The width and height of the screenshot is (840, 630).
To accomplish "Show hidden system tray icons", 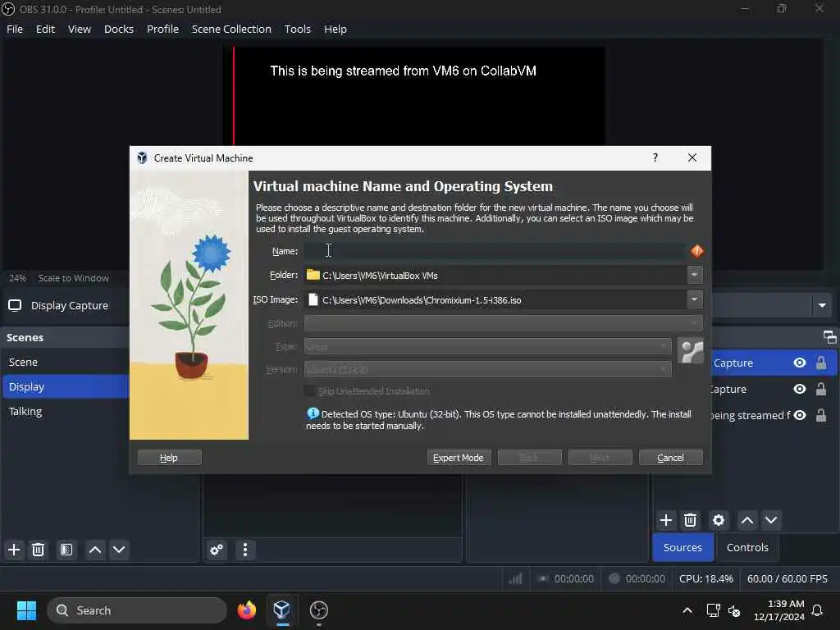I will tap(687, 610).
